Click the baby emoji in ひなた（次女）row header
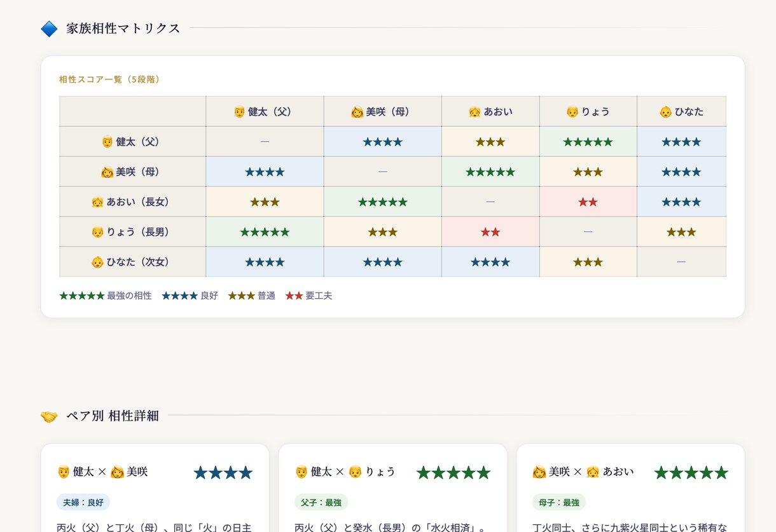This screenshot has height=532, width=776. click(x=98, y=262)
